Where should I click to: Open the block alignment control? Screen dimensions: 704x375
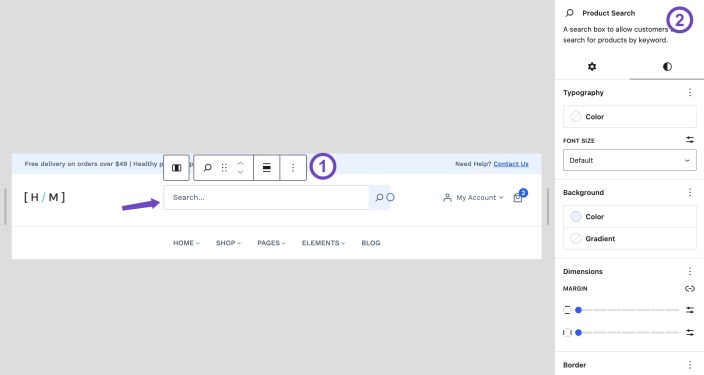click(x=267, y=168)
